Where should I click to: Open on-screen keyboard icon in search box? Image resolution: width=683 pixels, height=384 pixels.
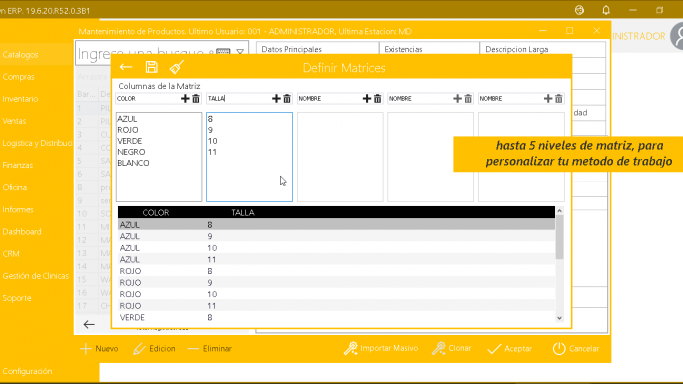coord(223,51)
